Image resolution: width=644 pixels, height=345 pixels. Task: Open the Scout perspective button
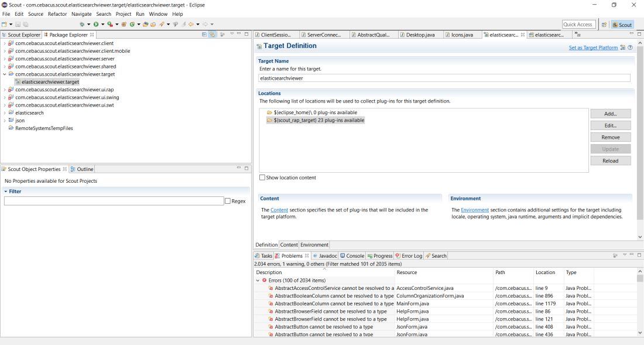coord(622,25)
